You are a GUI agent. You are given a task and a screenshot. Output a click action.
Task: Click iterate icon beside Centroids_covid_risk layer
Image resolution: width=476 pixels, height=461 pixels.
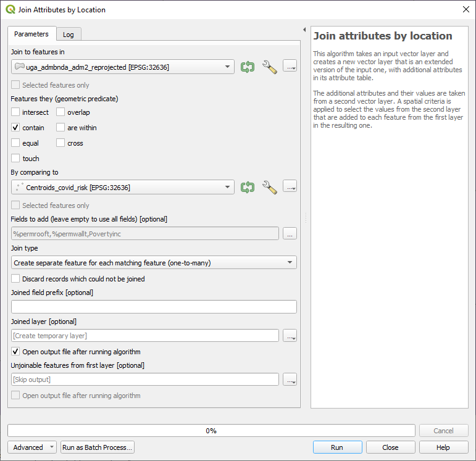248,187
